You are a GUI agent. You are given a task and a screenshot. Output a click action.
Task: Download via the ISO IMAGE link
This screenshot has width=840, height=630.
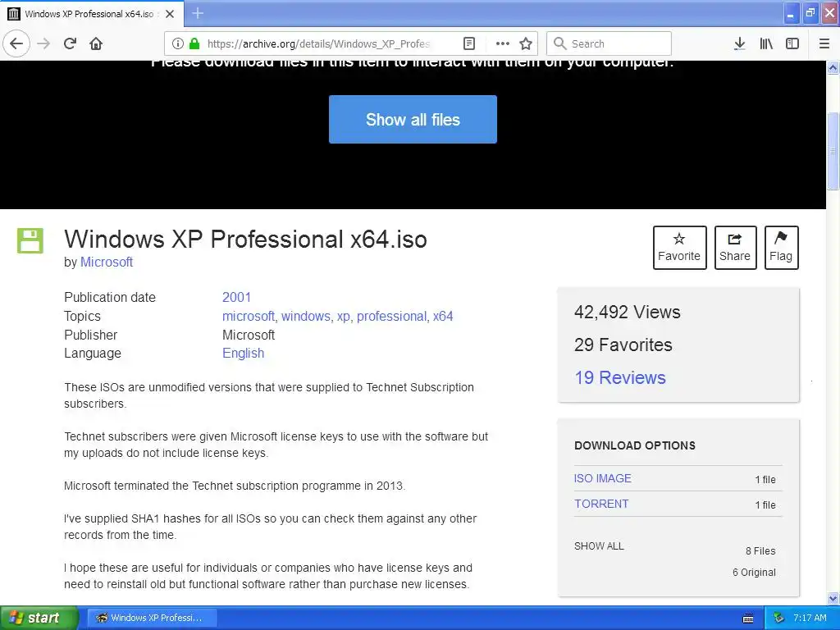tap(603, 478)
